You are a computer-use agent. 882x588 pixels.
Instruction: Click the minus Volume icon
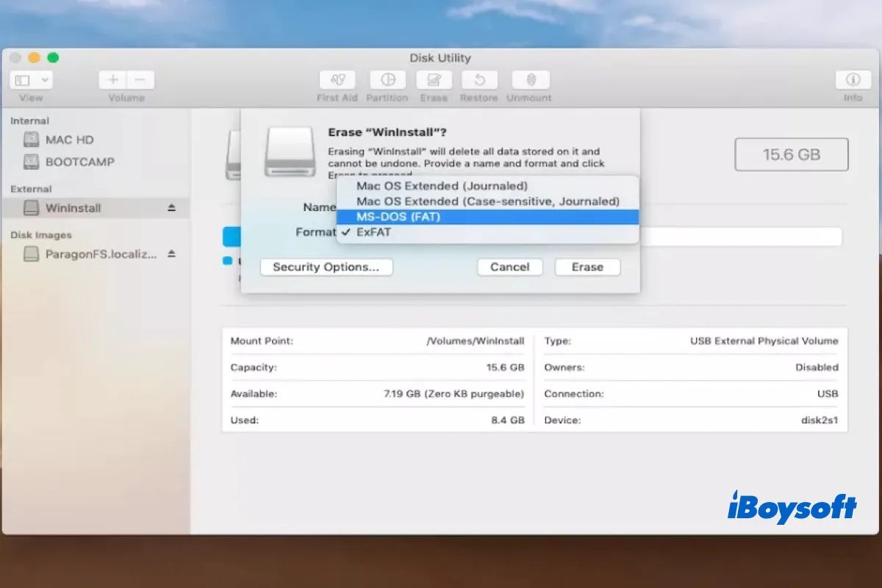click(140, 79)
